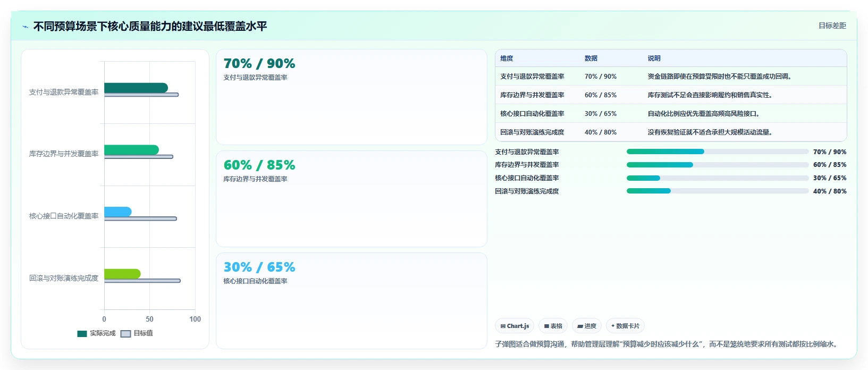868x370 pixels.
Task: Click the 70% / 90% value beside progress bar
Action: click(830, 152)
